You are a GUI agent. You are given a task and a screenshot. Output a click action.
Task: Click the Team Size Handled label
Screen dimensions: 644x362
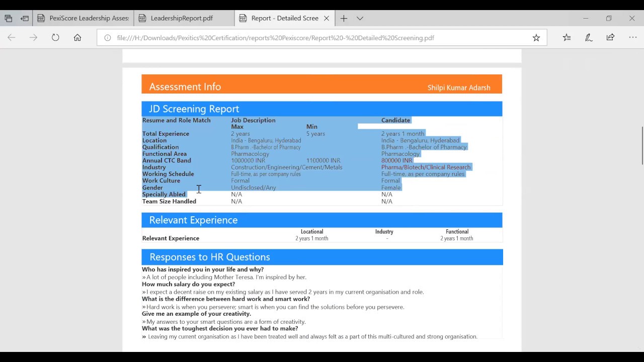(x=169, y=201)
